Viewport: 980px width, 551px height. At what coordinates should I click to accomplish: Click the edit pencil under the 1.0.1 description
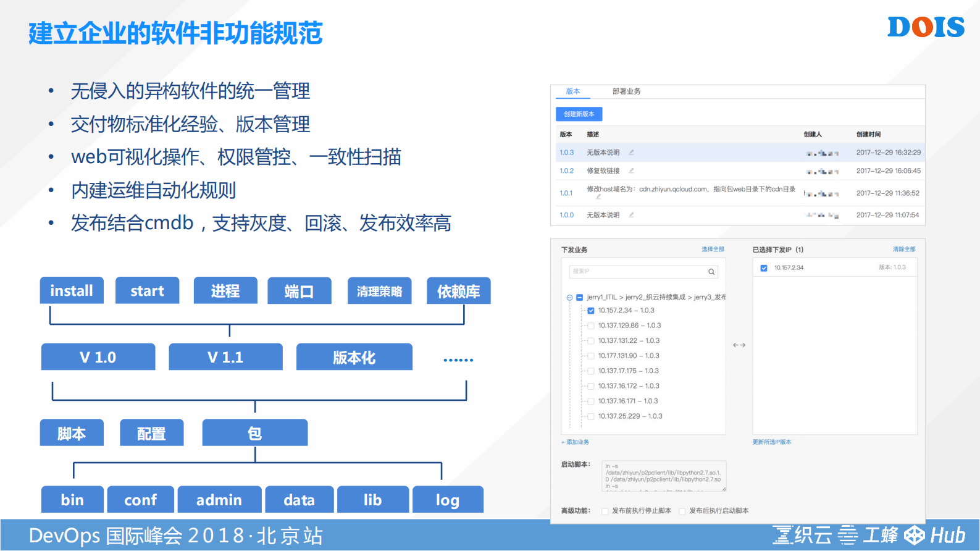pos(598,196)
